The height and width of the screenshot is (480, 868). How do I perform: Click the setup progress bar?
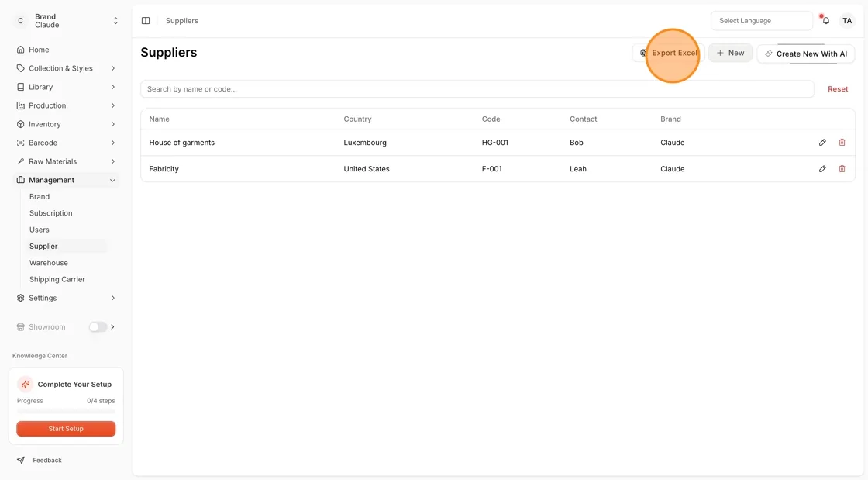[x=66, y=411]
